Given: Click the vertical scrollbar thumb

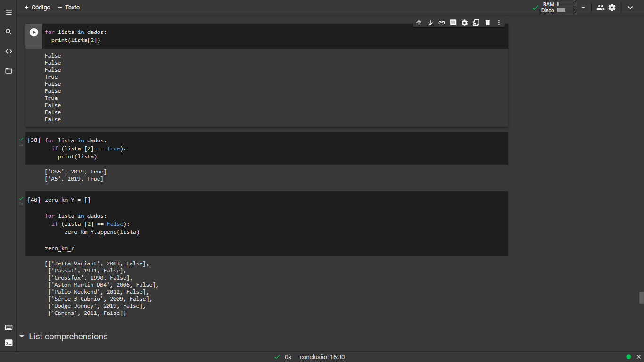Looking at the screenshot, I should [x=641, y=297].
